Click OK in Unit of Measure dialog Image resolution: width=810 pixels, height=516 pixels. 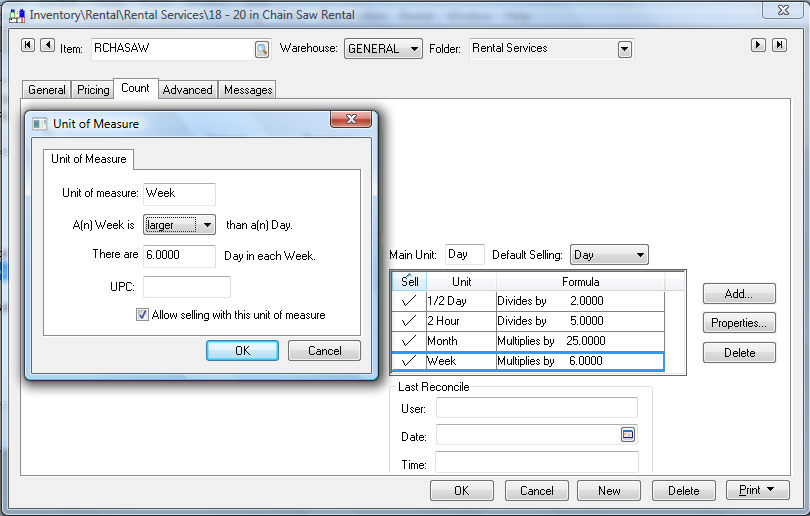pos(242,351)
